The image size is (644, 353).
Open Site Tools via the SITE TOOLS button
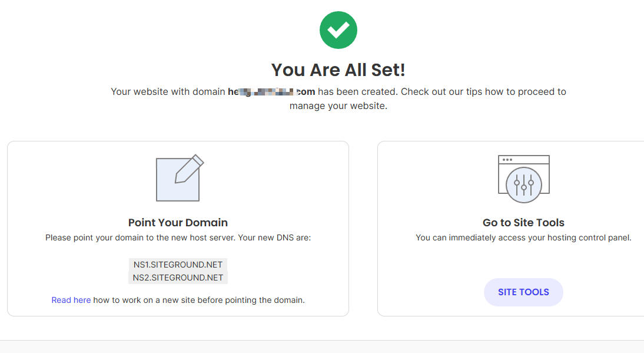[x=523, y=292]
